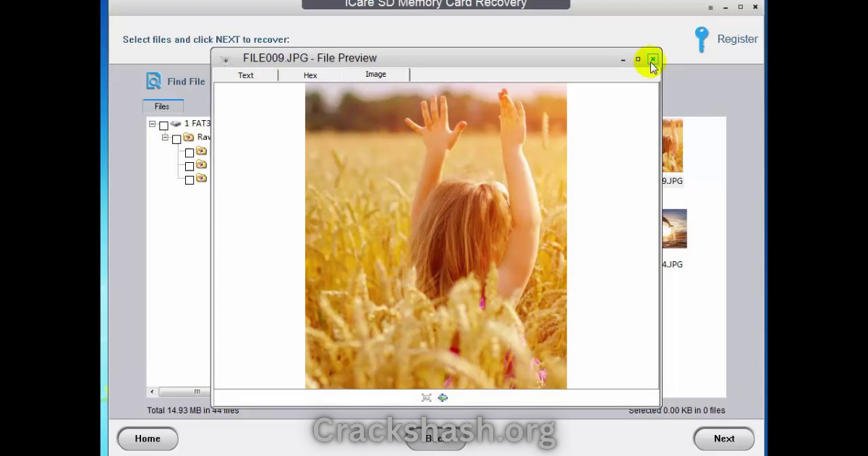Switch to the Text tab in preview

pos(246,75)
